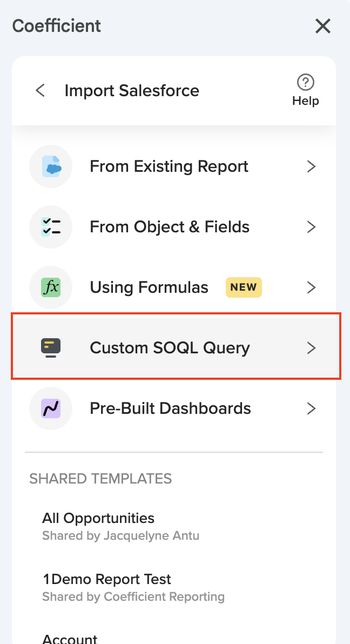Open the 1Demo Report Test template
The image size is (350, 644).
tap(106, 580)
